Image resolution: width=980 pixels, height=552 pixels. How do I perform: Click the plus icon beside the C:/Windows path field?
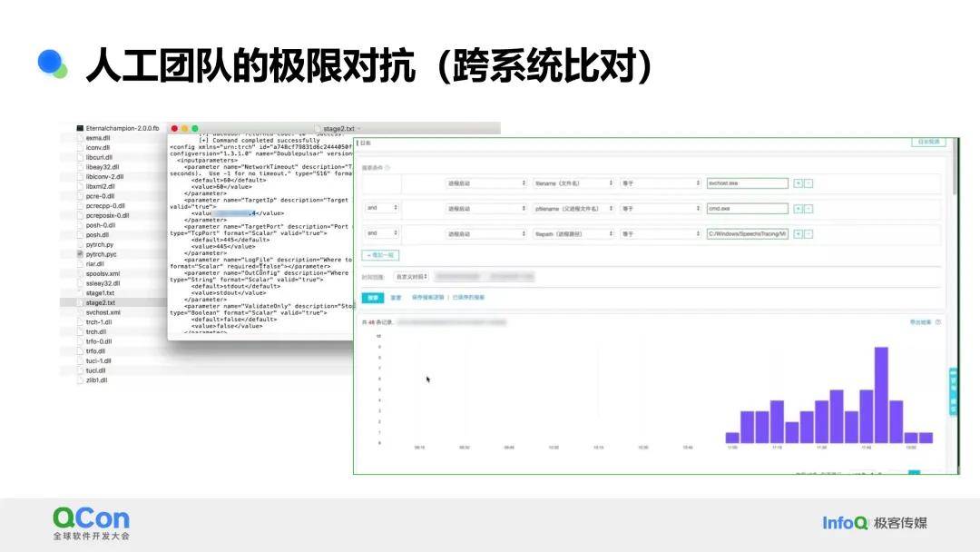pyautogui.click(x=799, y=234)
